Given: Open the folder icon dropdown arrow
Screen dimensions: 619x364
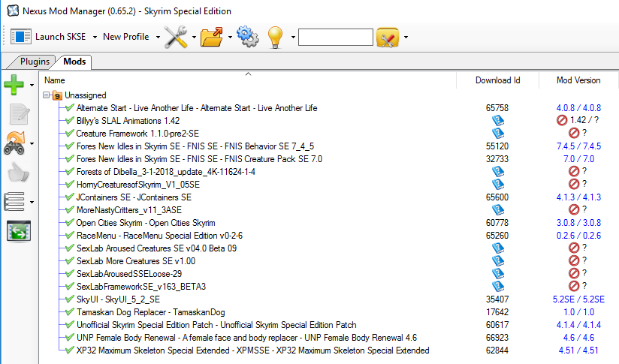Looking at the screenshot, I should [x=230, y=37].
